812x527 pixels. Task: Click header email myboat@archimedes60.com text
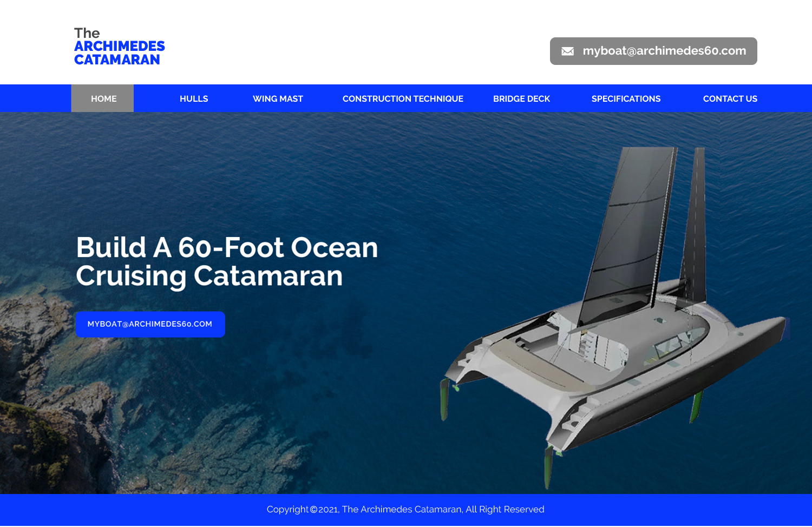point(664,51)
